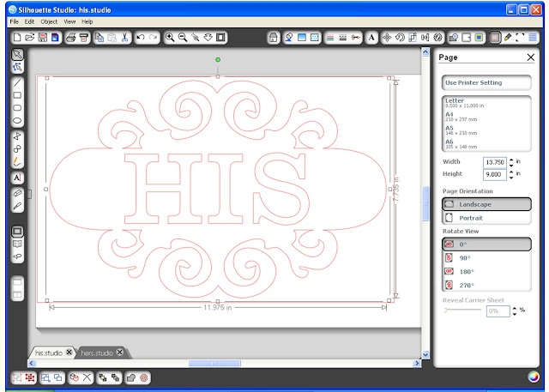Open the File menu
Screen dimensions: 549x392
click(15, 21)
